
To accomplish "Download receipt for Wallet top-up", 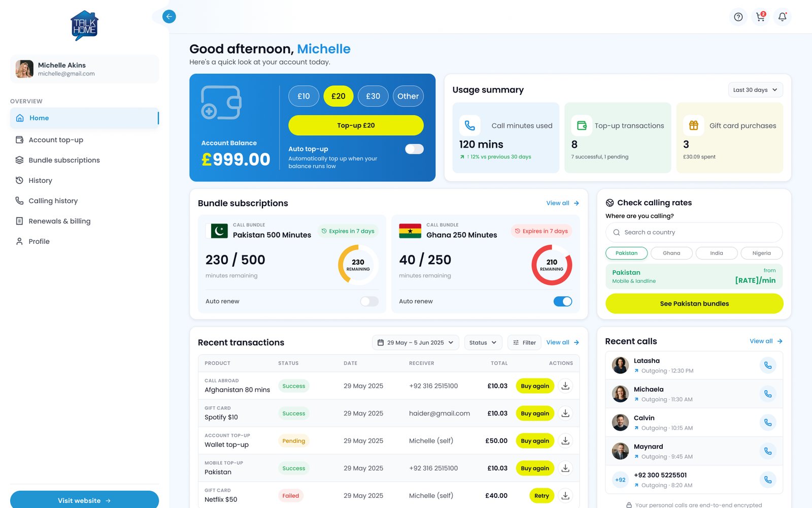I will [x=565, y=441].
